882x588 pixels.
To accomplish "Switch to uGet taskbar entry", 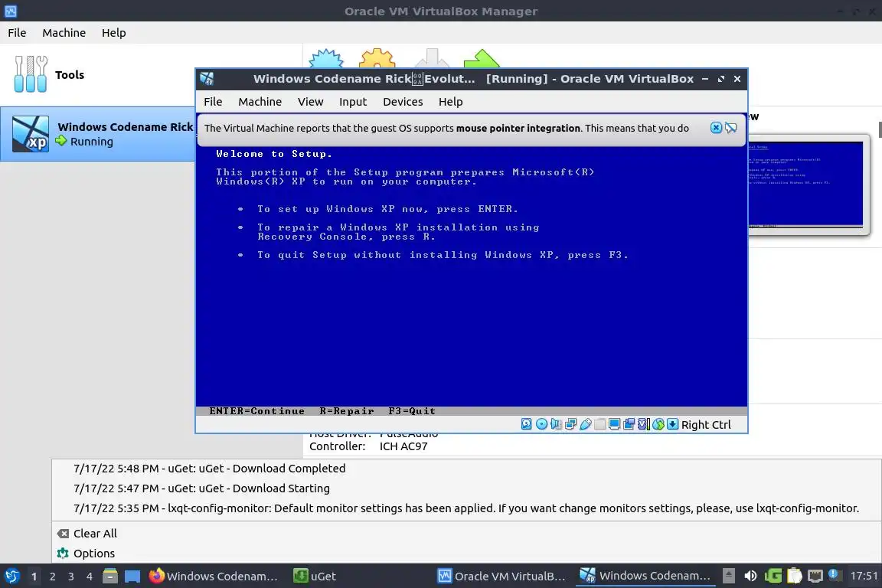I will click(316, 576).
